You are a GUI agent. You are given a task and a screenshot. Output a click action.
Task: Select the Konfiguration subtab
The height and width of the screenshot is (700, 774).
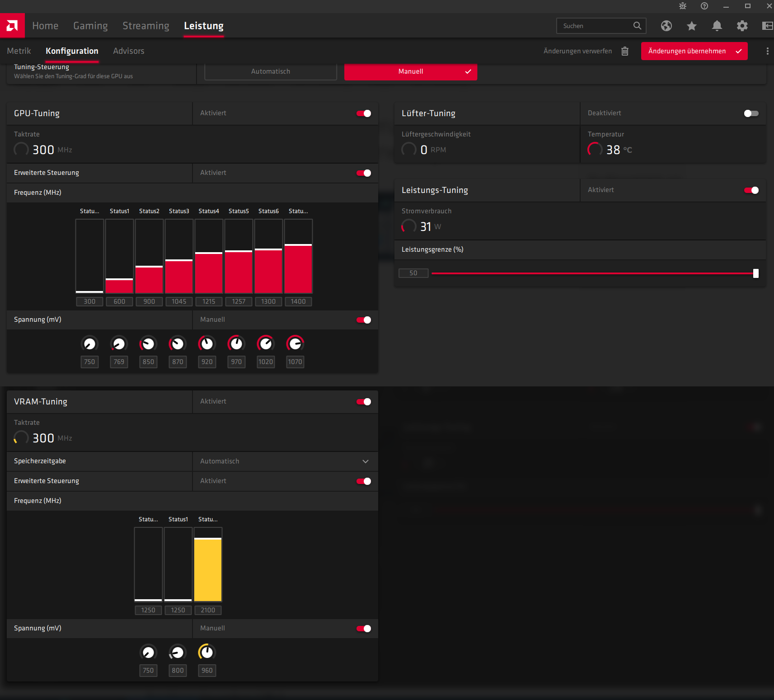[x=72, y=51]
